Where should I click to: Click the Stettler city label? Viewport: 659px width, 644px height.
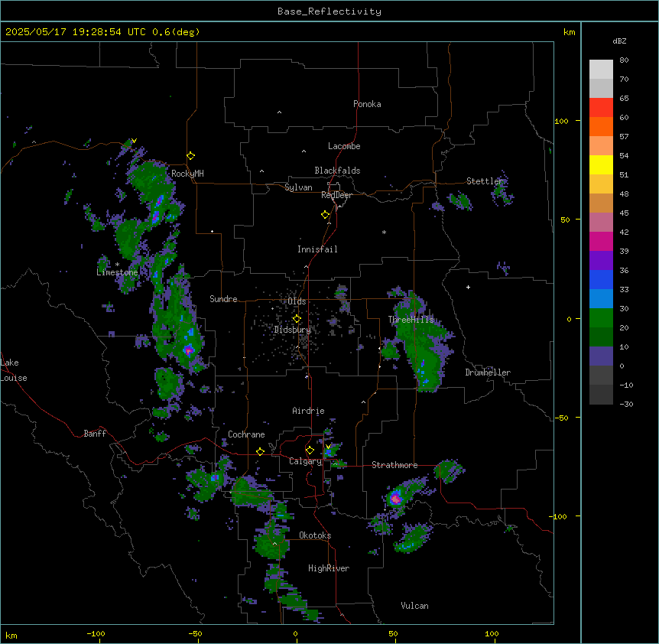coord(485,181)
